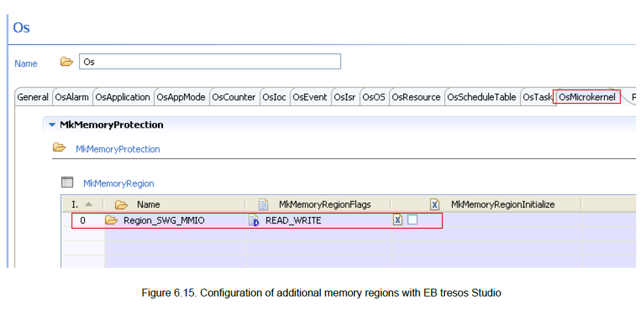
Task: Sort by the Index column header
Action: click(83, 204)
